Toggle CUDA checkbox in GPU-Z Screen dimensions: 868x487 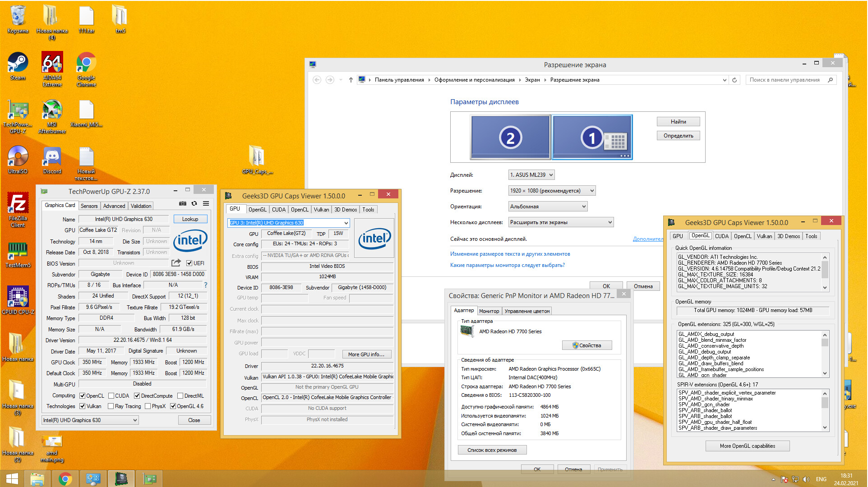click(111, 396)
